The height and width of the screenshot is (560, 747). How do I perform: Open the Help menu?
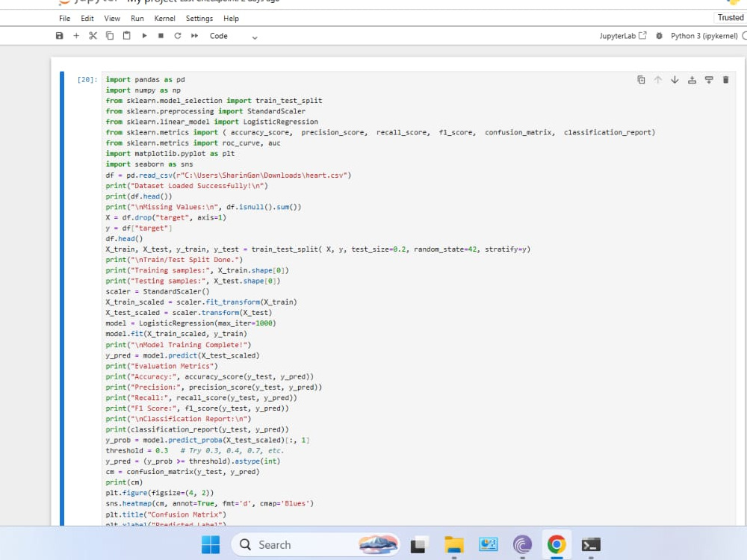(231, 18)
